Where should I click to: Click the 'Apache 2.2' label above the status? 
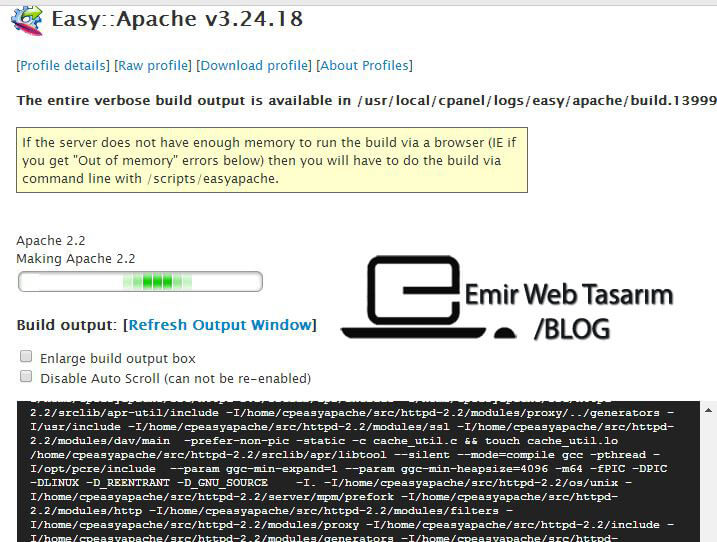click(51, 240)
